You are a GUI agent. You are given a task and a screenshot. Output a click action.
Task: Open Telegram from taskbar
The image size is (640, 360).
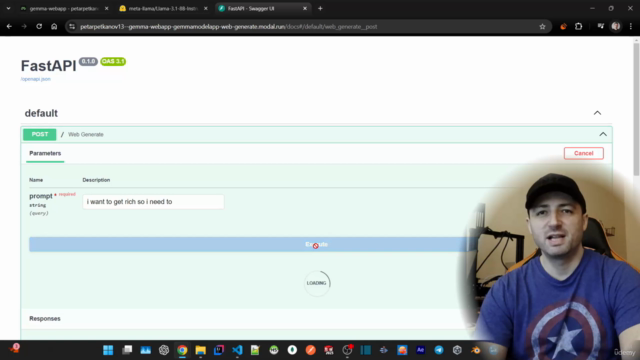tap(439, 350)
